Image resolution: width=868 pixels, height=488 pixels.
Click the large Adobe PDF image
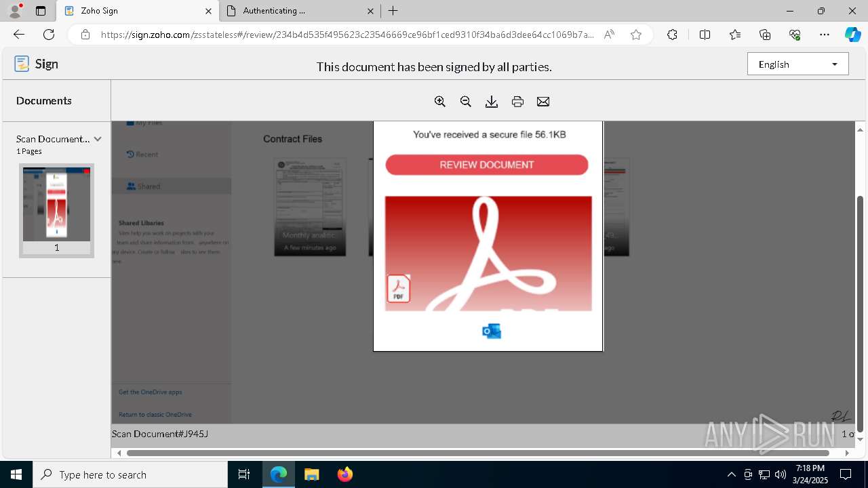[488, 253]
